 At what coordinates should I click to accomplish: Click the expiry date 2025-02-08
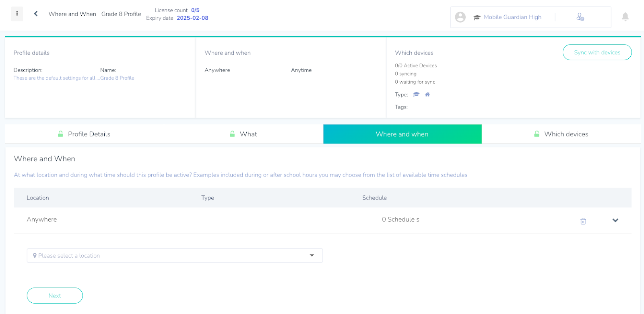click(192, 18)
